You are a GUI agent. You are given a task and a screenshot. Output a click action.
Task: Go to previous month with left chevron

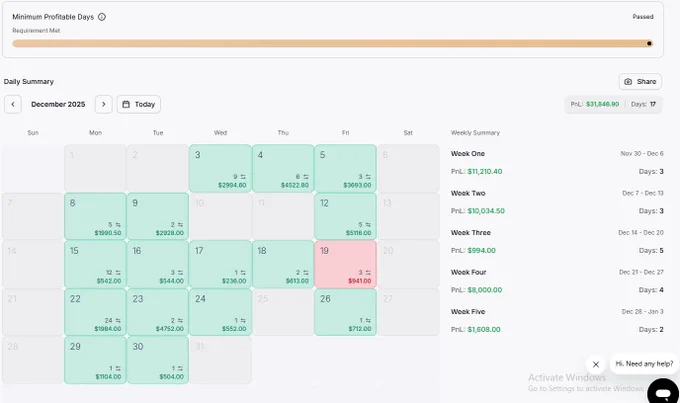[x=13, y=104]
